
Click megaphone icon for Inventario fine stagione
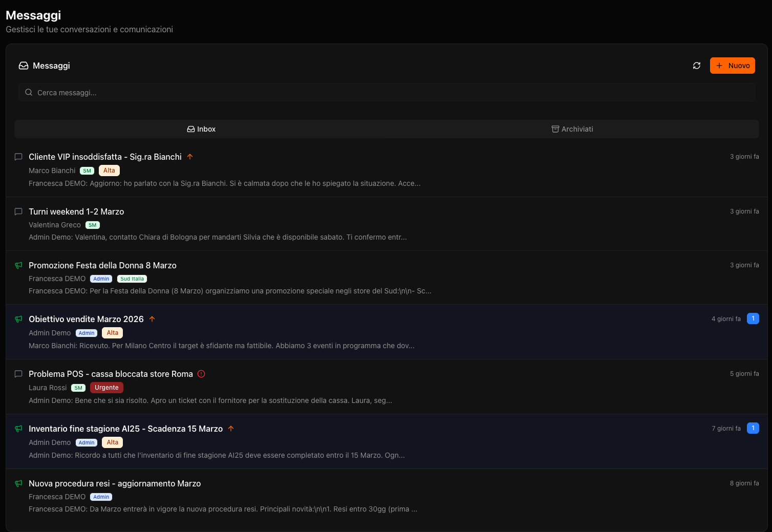(18, 429)
